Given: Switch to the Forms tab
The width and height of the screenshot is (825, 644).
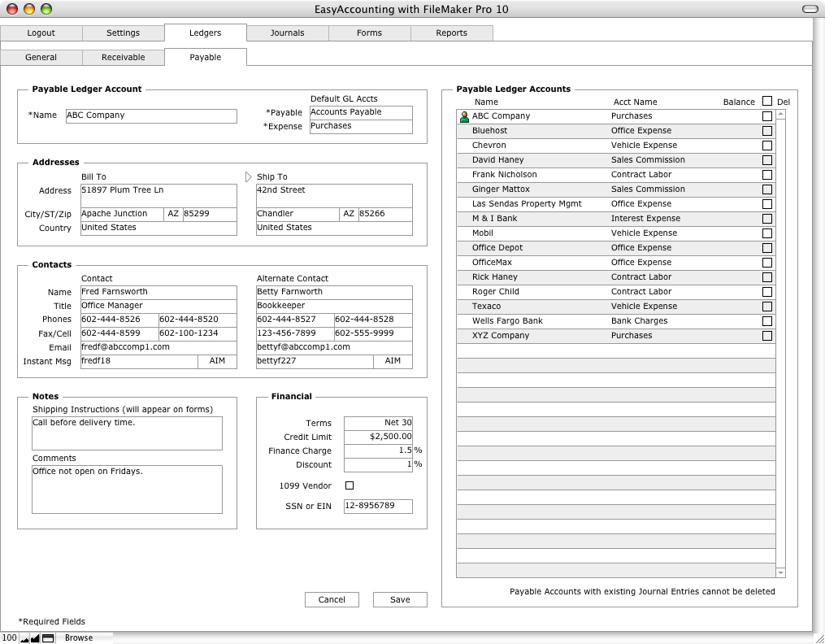Looking at the screenshot, I should (369, 33).
